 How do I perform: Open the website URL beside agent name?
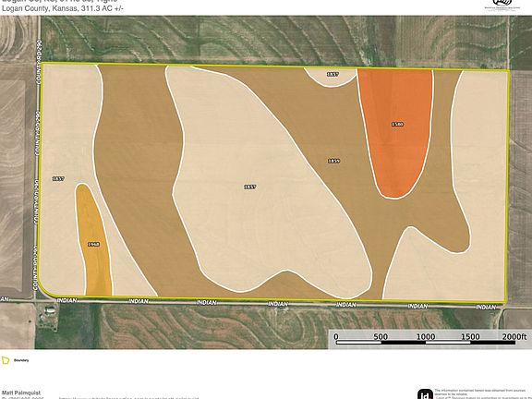pos(129,398)
